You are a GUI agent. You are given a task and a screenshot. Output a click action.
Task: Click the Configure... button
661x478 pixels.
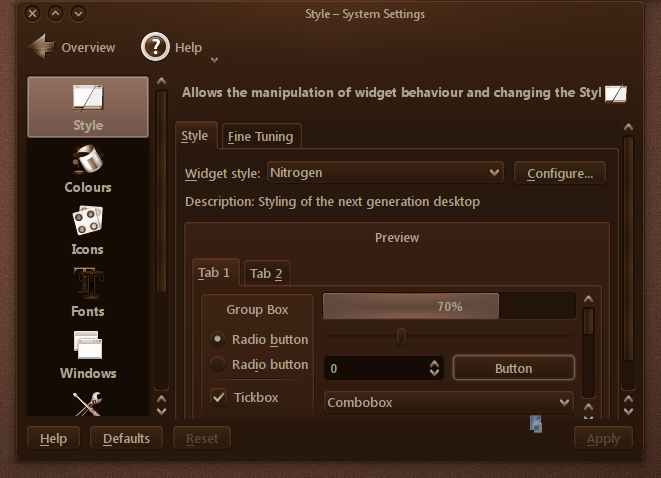[560, 173]
